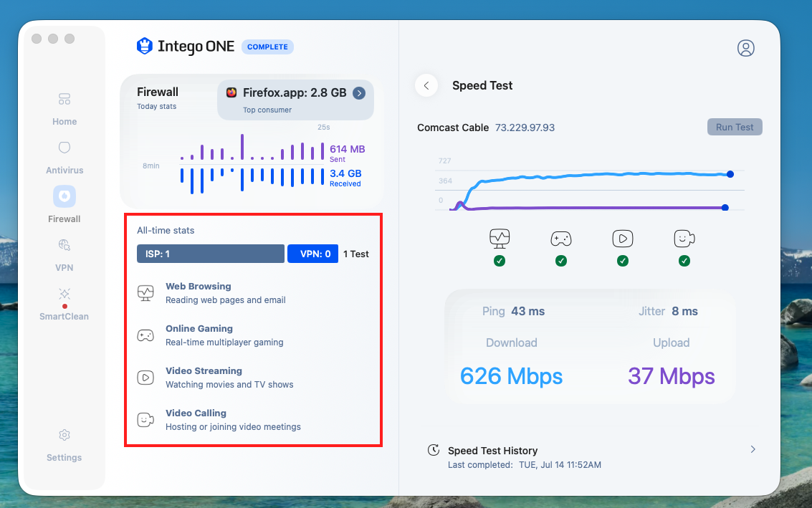Click 'Real-time multiplayer gaming' description
Viewport: 812px width, 508px height.
click(224, 342)
